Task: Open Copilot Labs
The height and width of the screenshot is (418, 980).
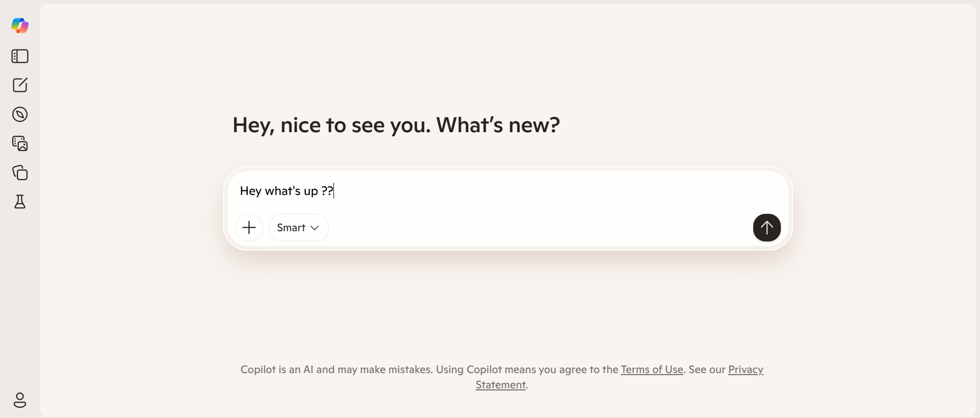Action: pyautogui.click(x=19, y=202)
